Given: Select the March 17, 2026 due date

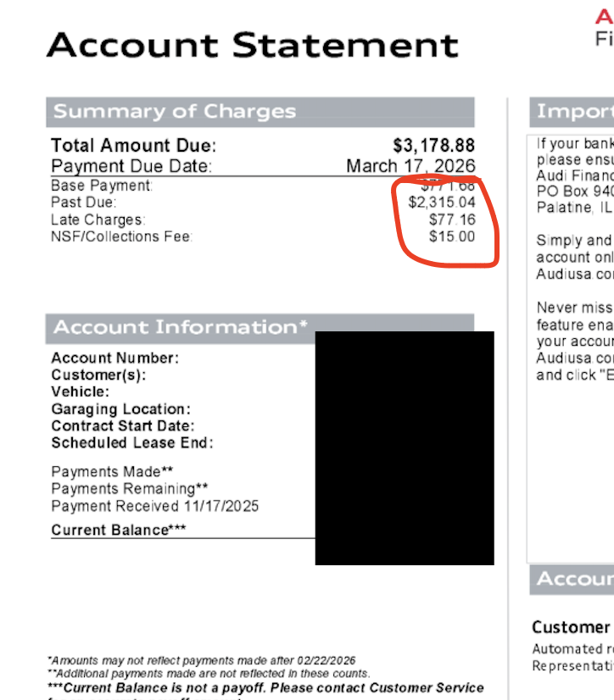Looking at the screenshot, I should tap(410, 165).
